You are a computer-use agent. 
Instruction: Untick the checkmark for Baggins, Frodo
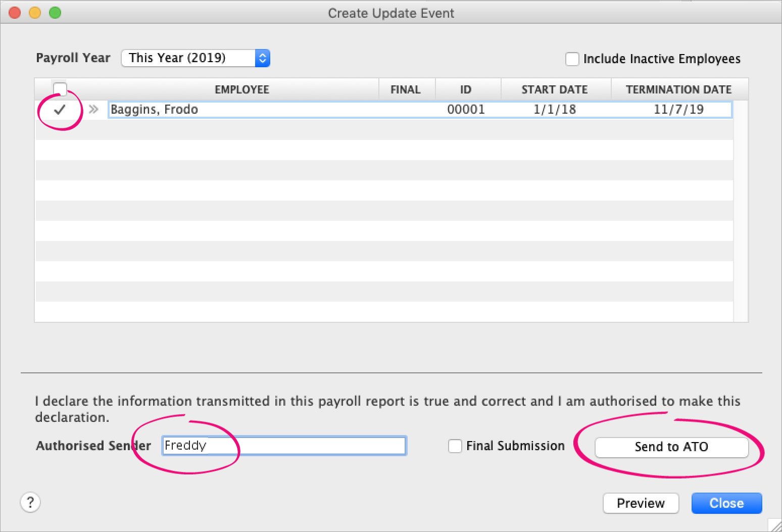60,109
